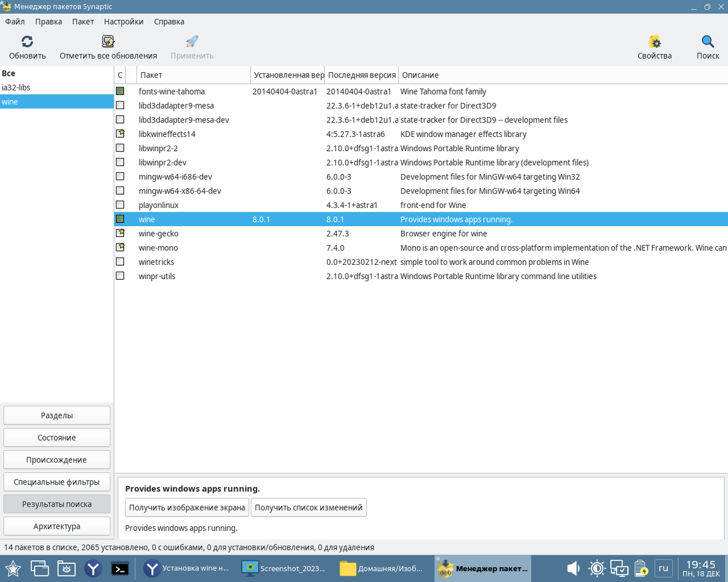Toggle status box for mingw-w64-i686-dev
This screenshot has height=582, width=728.
tap(120, 176)
